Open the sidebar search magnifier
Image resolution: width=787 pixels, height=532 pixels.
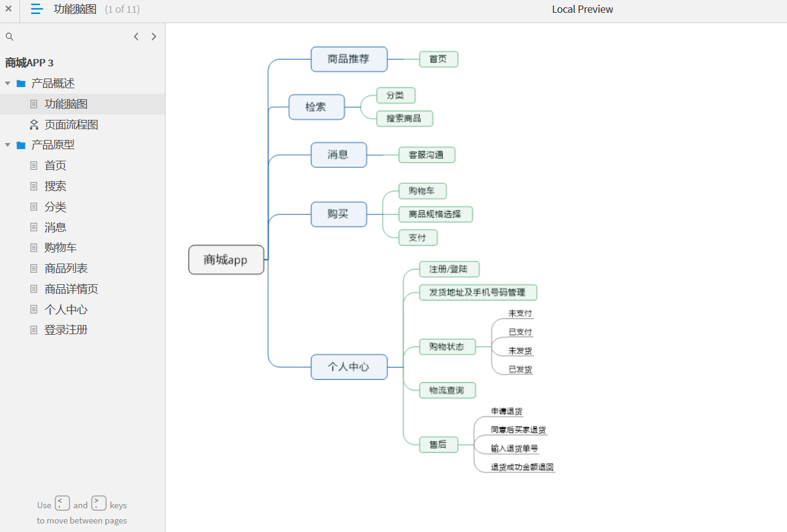pyautogui.click(x=10, y=37)
